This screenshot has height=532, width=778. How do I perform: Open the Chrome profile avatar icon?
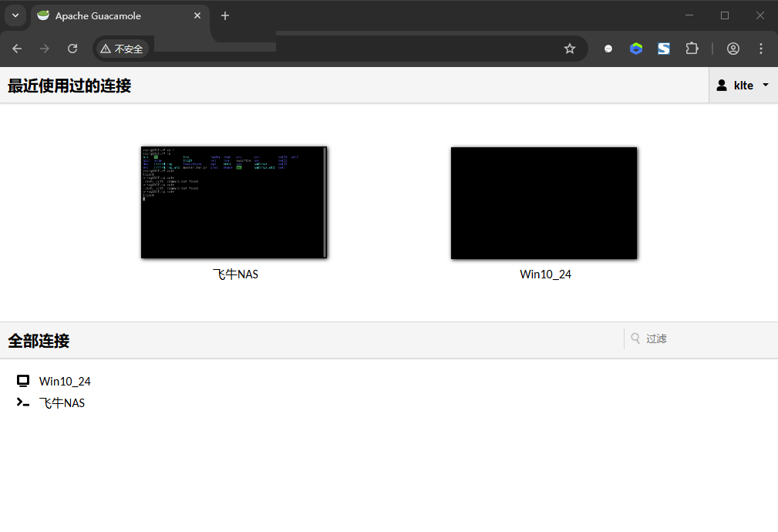(x=733, y=49)
